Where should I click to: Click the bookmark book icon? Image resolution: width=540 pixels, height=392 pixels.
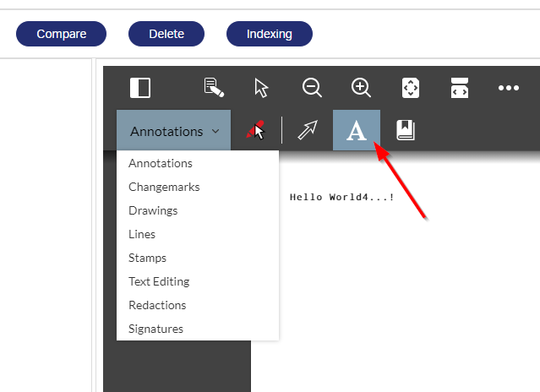coord(405,130)
